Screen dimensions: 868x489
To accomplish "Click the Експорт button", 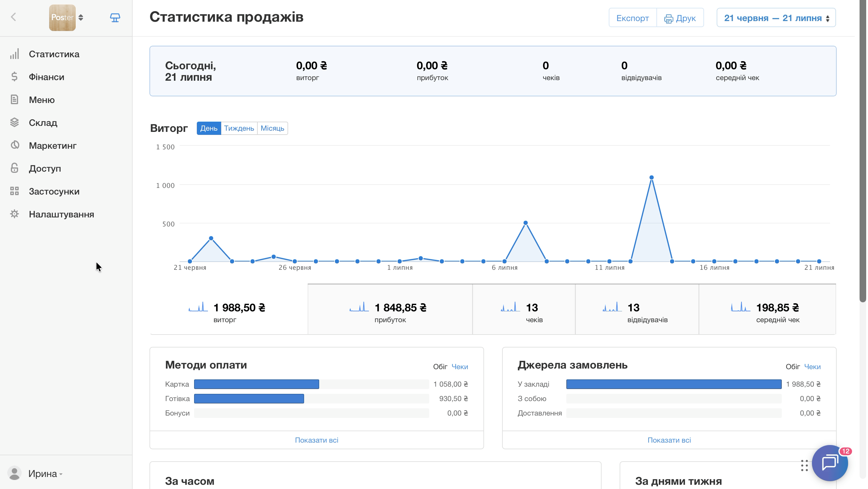I will (x=633, y=18).
